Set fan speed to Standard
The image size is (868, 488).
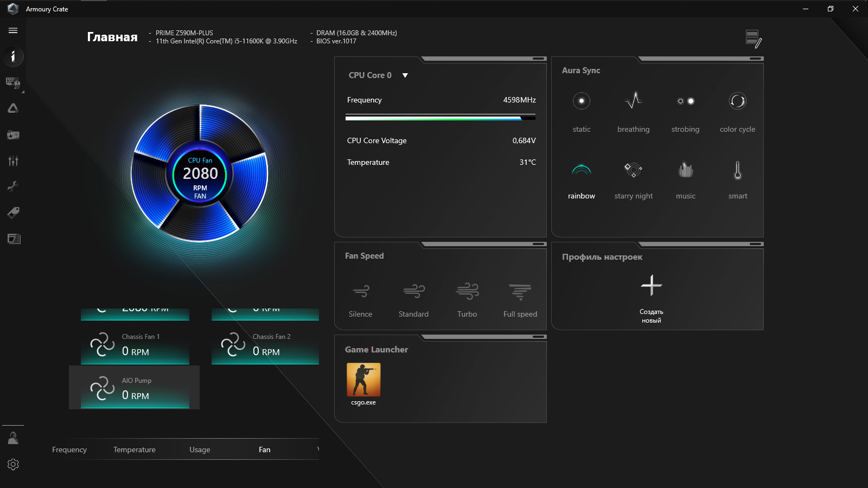[414, 300]
